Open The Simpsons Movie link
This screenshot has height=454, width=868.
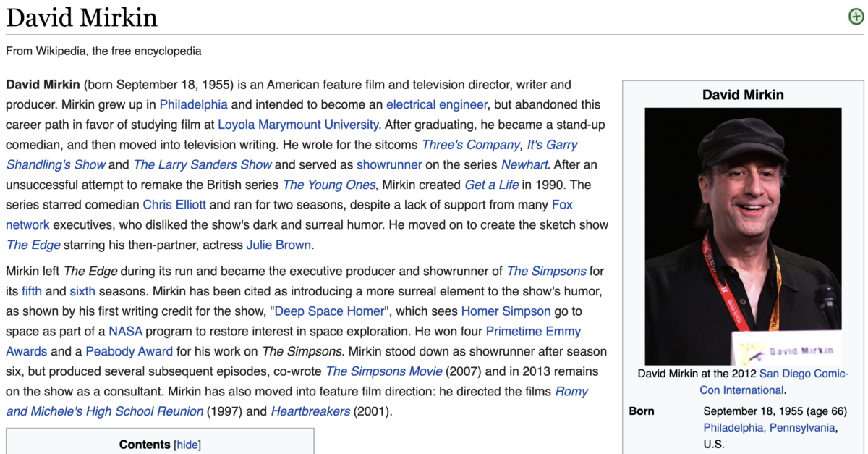384,371
